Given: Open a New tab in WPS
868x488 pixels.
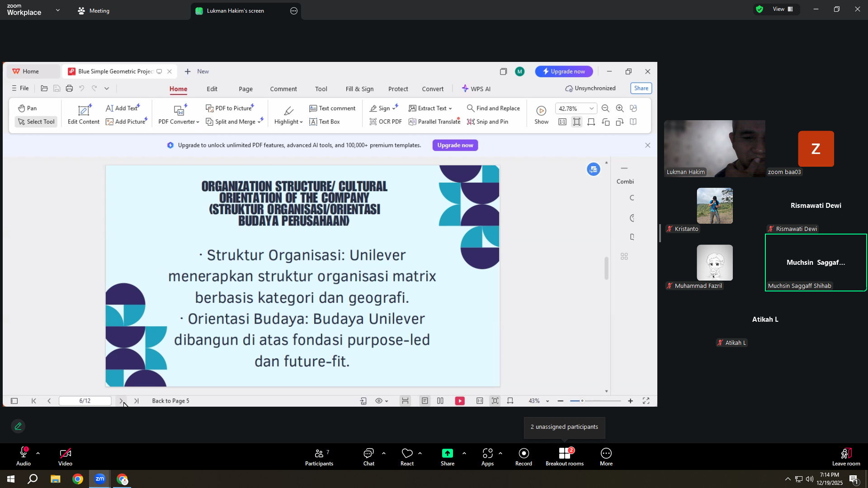Looking at the screenshot, I should [x=197, y=71].
